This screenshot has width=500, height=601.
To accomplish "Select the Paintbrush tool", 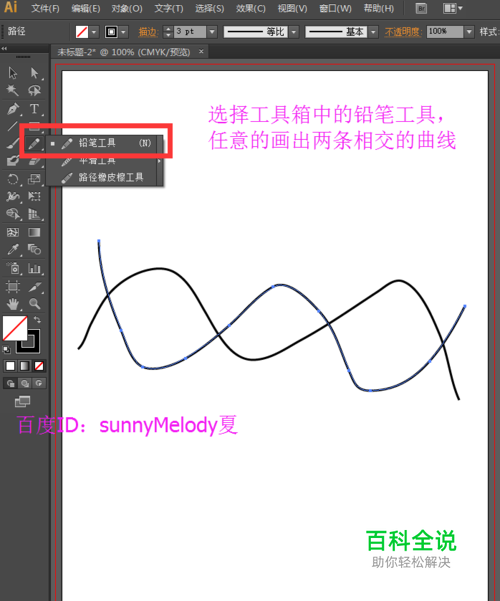I will point(13,144).
